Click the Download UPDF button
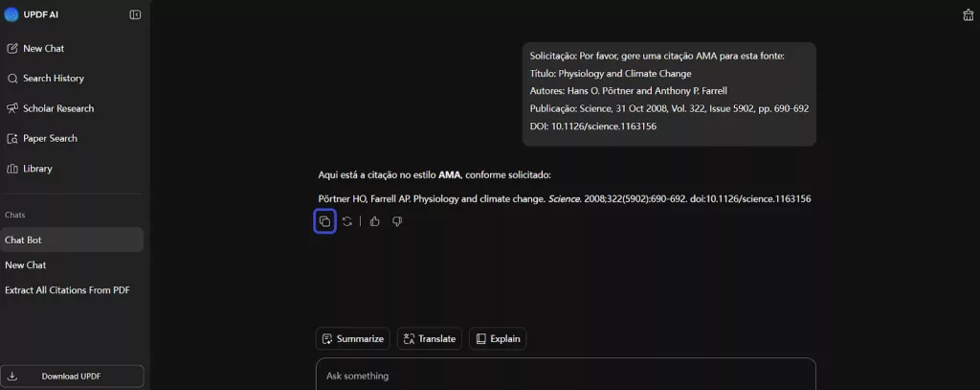The width and height of the screenshot is (980, 390). [72, 377]
